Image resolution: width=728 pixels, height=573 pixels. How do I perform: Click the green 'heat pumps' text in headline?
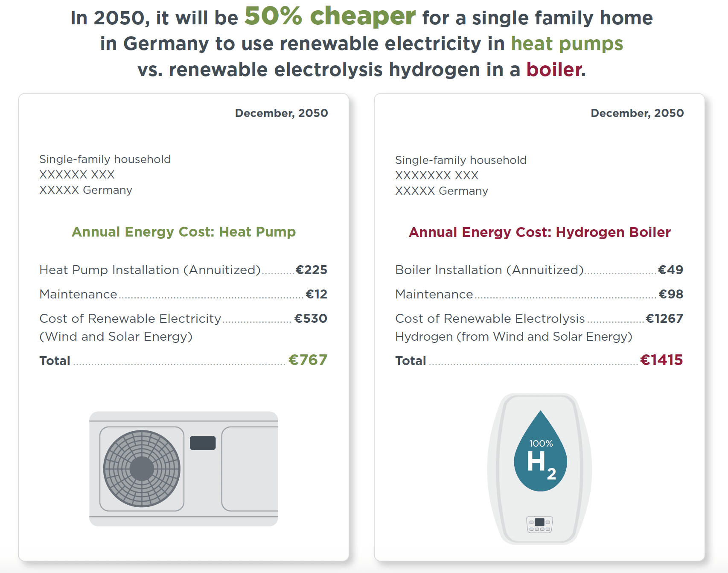pos(567,44)
